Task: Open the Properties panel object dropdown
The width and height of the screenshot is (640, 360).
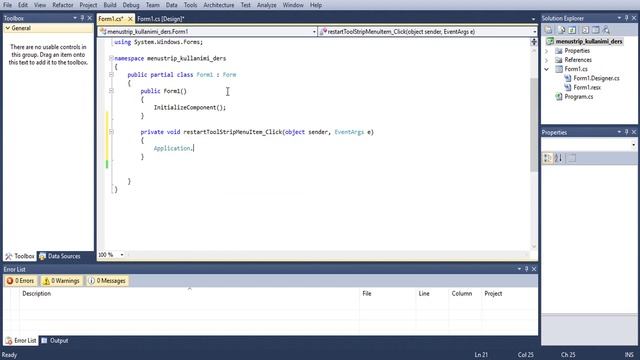Action: point(633,145)
